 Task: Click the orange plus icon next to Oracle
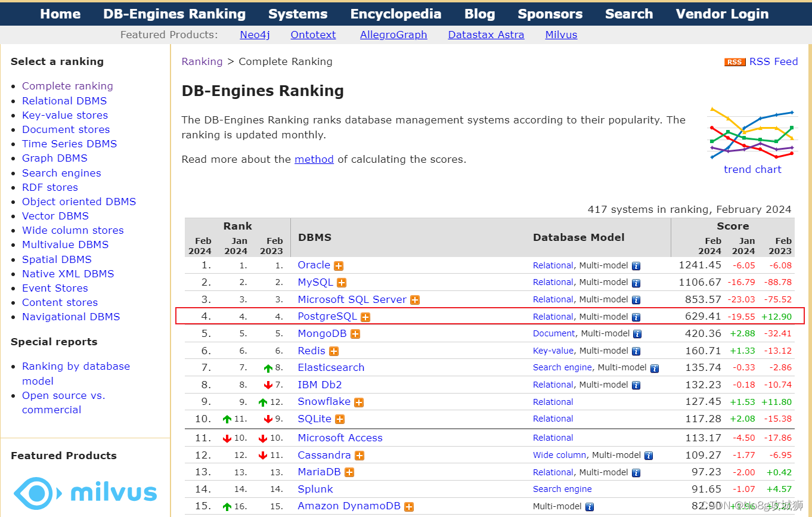(x=339, y=266)
